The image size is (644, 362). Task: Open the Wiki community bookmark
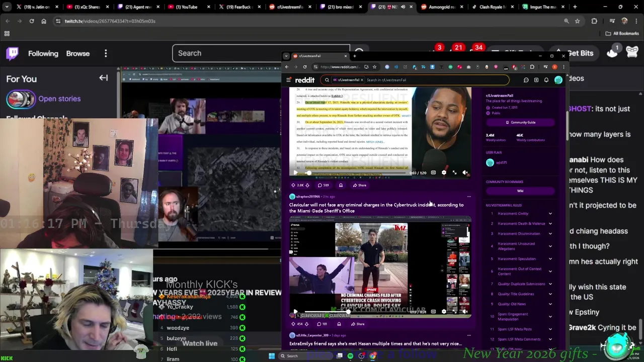(x=520, y=191)
